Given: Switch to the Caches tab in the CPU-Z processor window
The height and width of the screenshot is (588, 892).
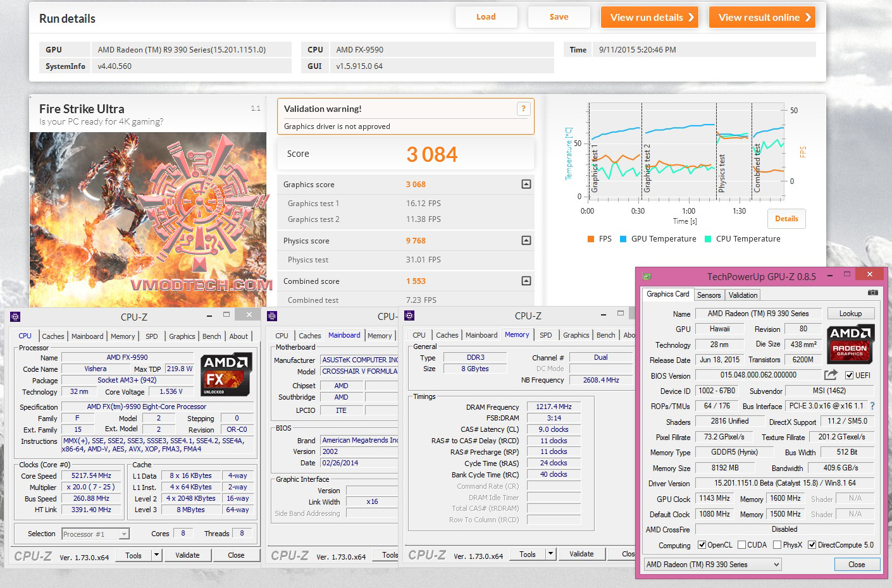Looking at the screenshot, I should click(53, 336).
